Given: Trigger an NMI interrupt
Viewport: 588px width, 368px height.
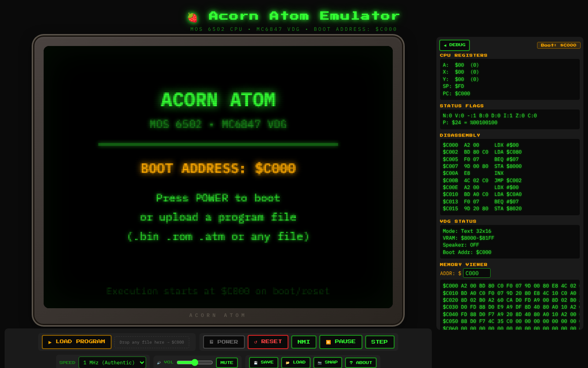Looking at the screenshot, I should click(304, 342).
